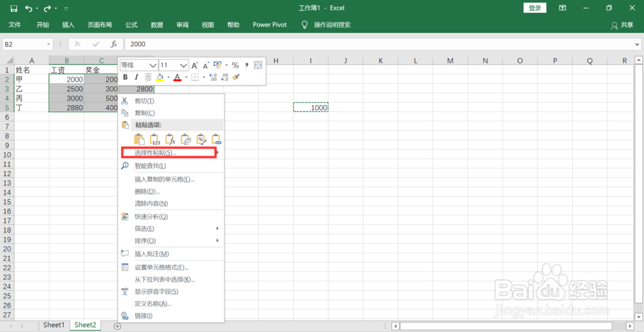
Task: Open the 等线 font name dropdown
Action: click(153, 65)
